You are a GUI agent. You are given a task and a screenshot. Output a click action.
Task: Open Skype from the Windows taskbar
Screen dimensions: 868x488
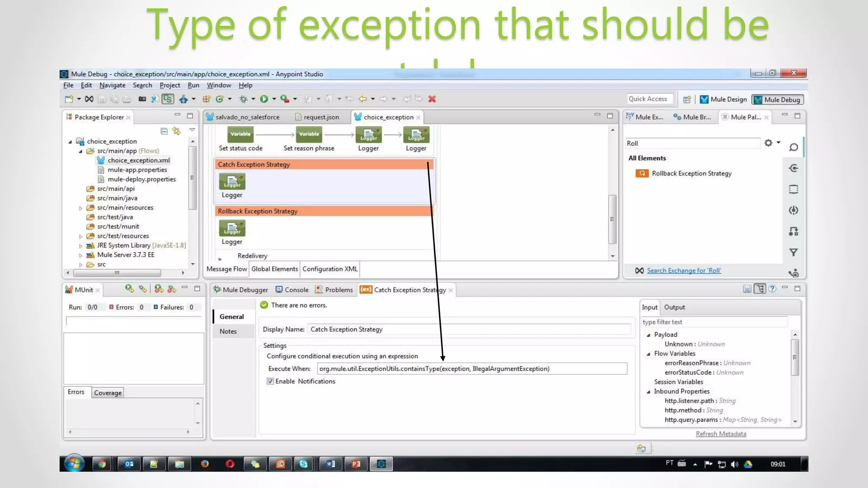click(303, 464)
